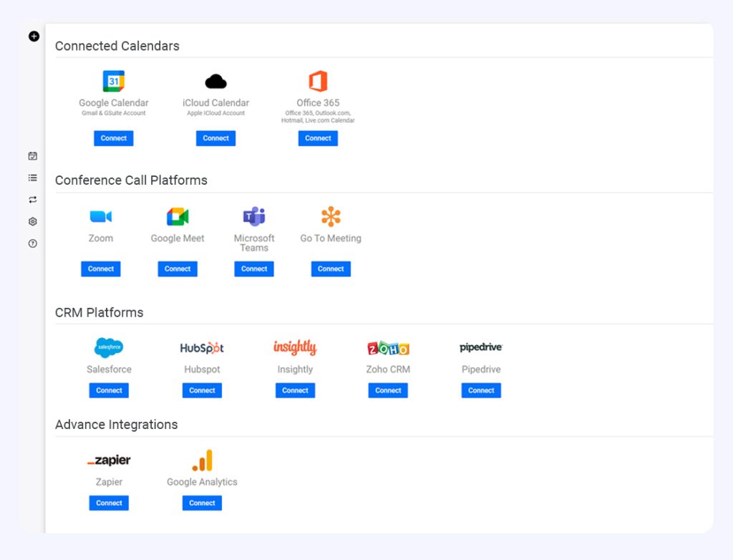Connect Microsoft Teams
This screenshot has height=560, width=733.
coord(254,269)
